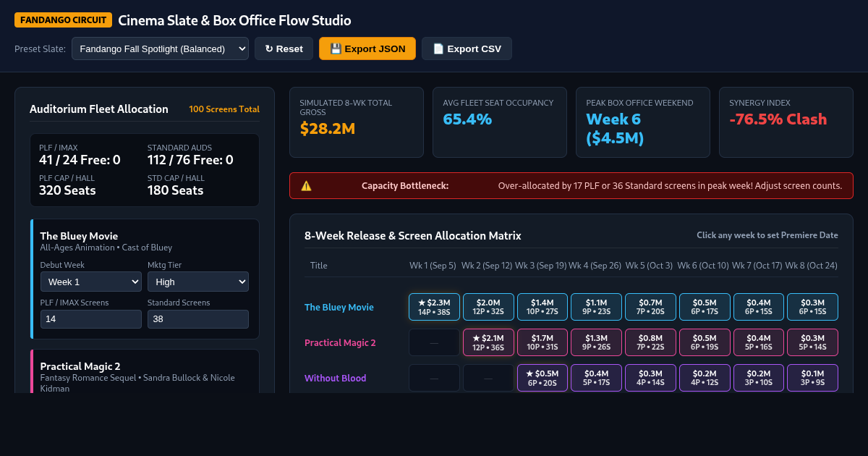This screenshot has height=456, width=868.
Task: Open the Preset Slate dropdown
Action: pos(160,48)
